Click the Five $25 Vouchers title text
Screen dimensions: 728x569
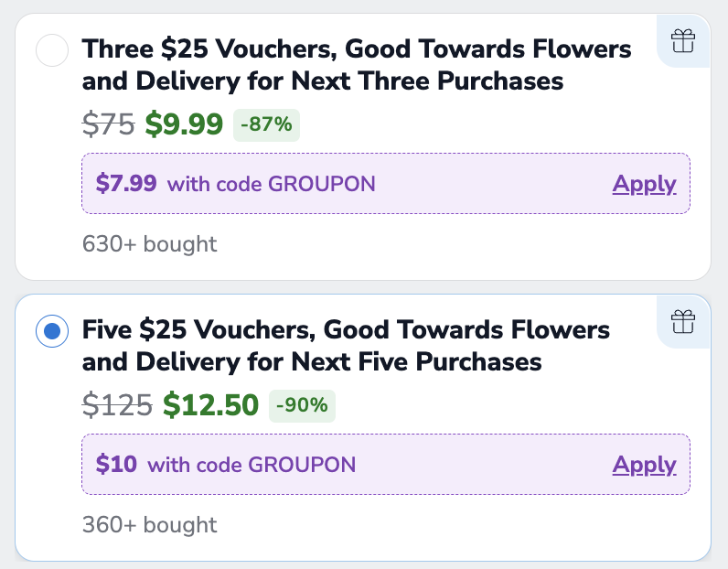click(x=346, y=346)
